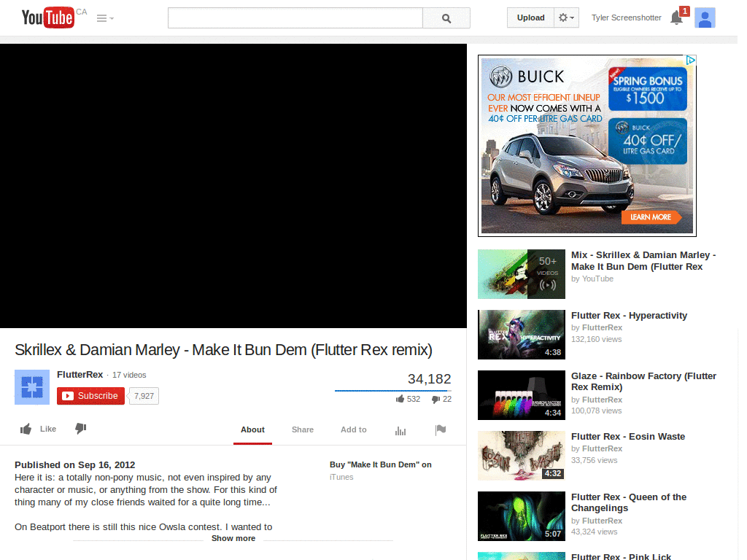This screenshot has height=560, width=747.
Task: Open 'Glaze - Rainbow Factory' title link
Action: pos(643,381)
